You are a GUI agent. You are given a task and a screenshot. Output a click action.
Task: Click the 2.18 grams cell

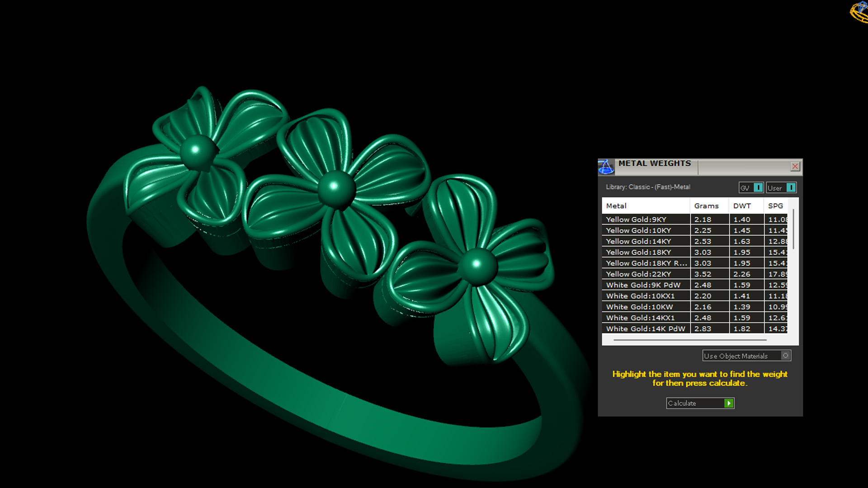(x=709, y=219)
